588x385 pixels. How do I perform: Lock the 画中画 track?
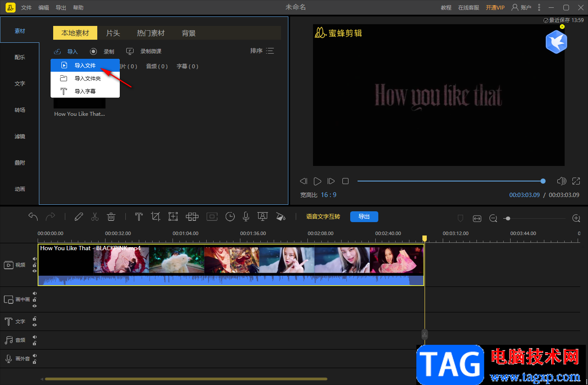click(35, 299)
